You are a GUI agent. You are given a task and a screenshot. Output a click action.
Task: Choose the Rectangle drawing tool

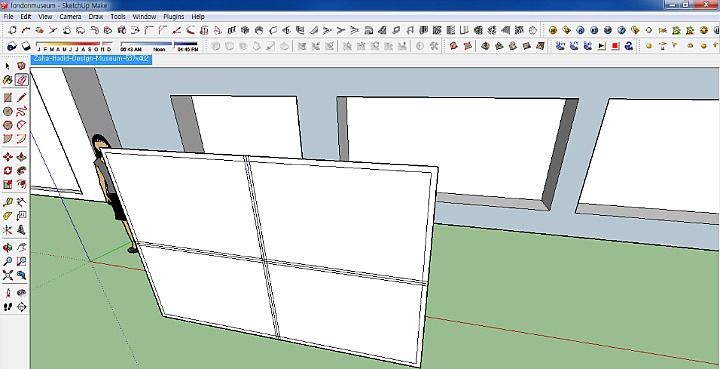(8, 97)
